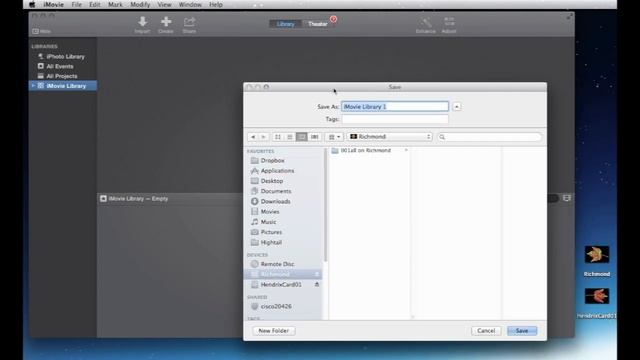Image resolution: width=640 pixels, height=360 pixels.
Task: Open the Share toolbar icon in iMovie
Action: coord(189,25)
